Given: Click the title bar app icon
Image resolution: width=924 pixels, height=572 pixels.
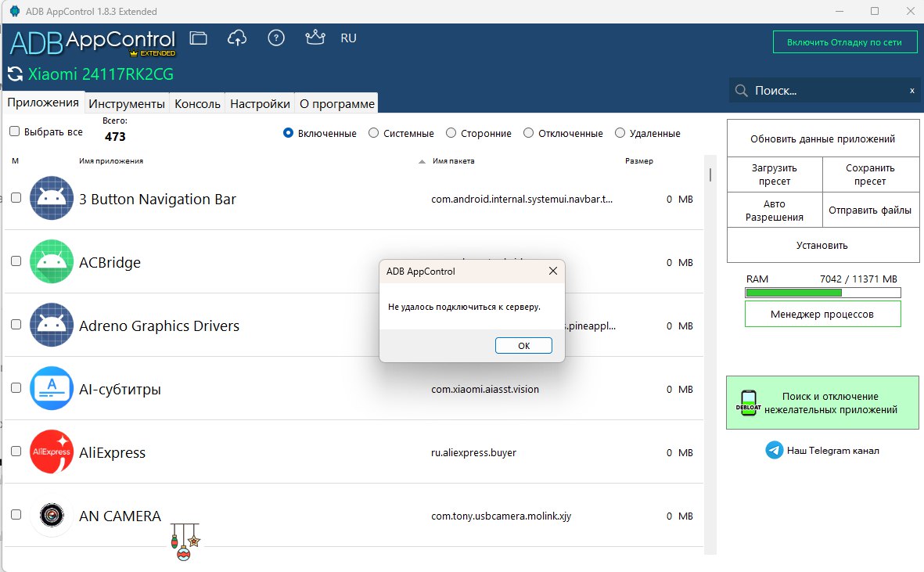Looking at the screenshot, I should pyautogui.click(x=15, y=11).
